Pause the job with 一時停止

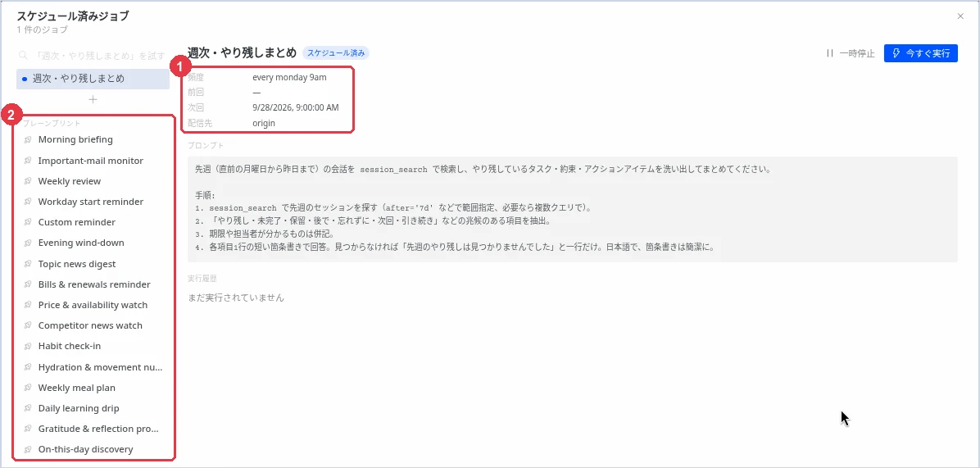pos(851,53)
